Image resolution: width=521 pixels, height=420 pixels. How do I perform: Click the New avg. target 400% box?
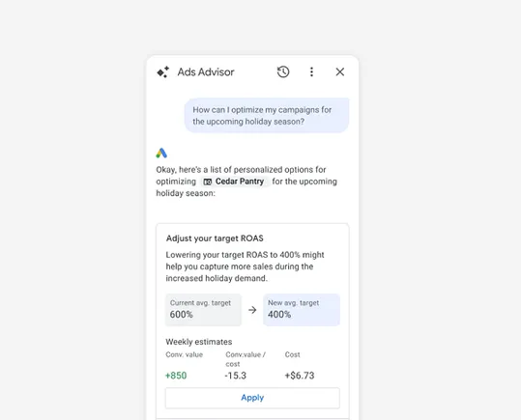tap(302, 309)
